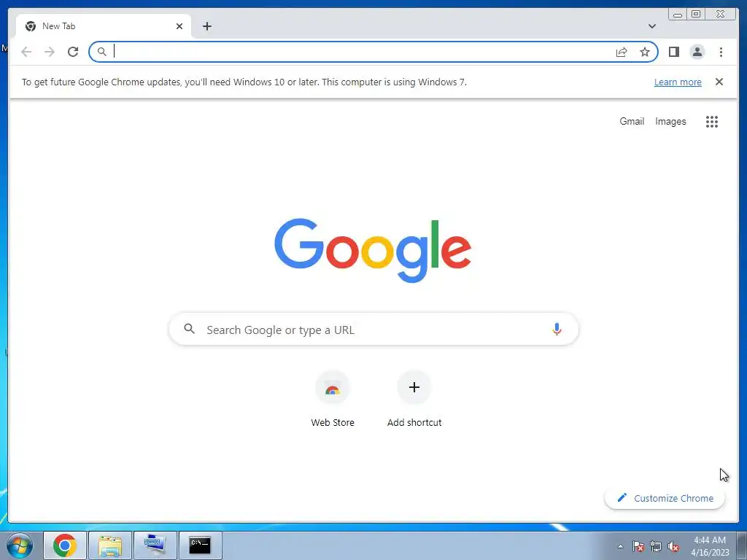Close the New Tab tab
This screenshot has width=747, height=560.
[179, 26]
